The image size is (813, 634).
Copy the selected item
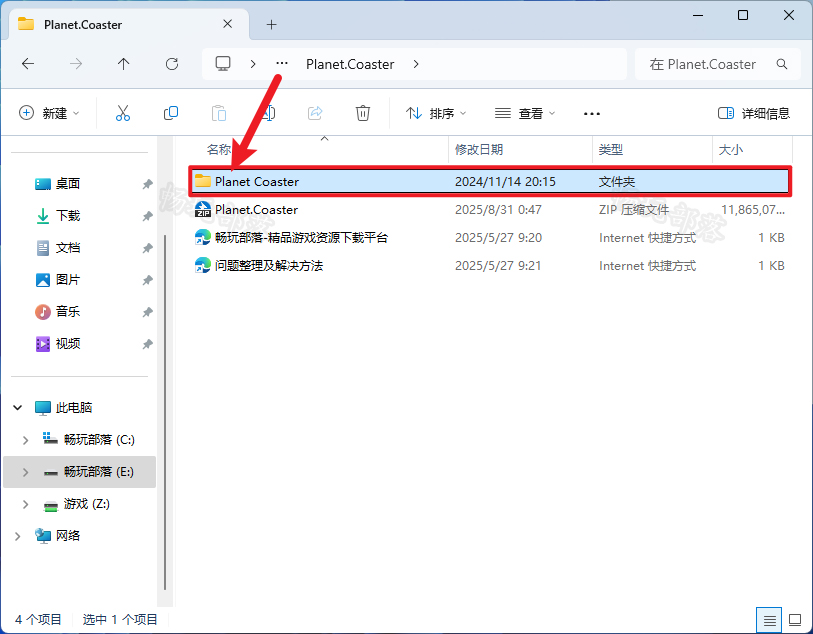171,113
